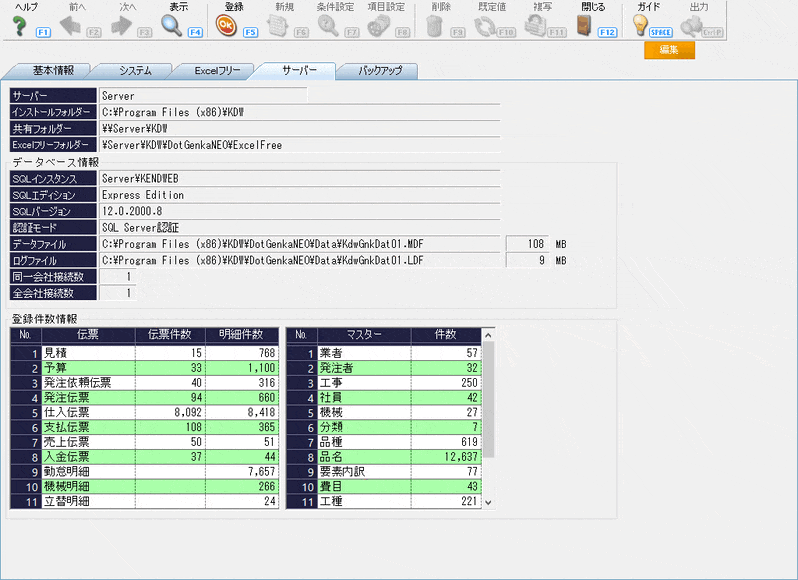
Task: Select the 発注者 master row
Action: tap(384, 368)
